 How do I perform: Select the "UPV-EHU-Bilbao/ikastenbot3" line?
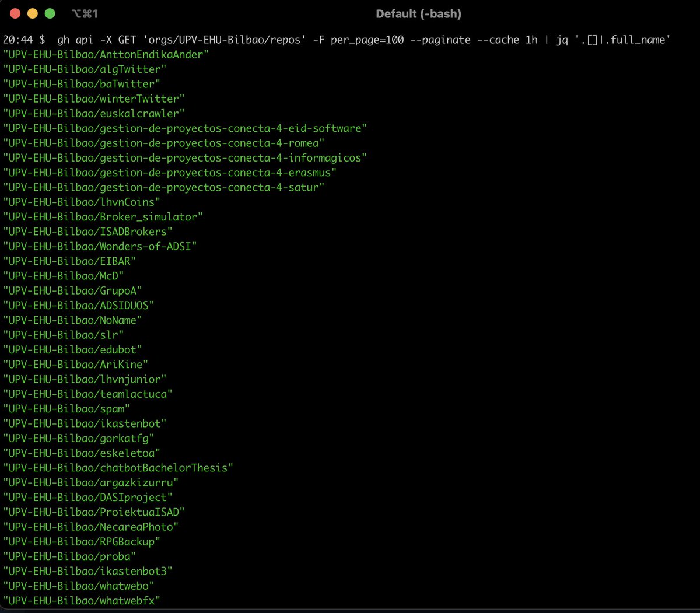click(x=87, y=572)
